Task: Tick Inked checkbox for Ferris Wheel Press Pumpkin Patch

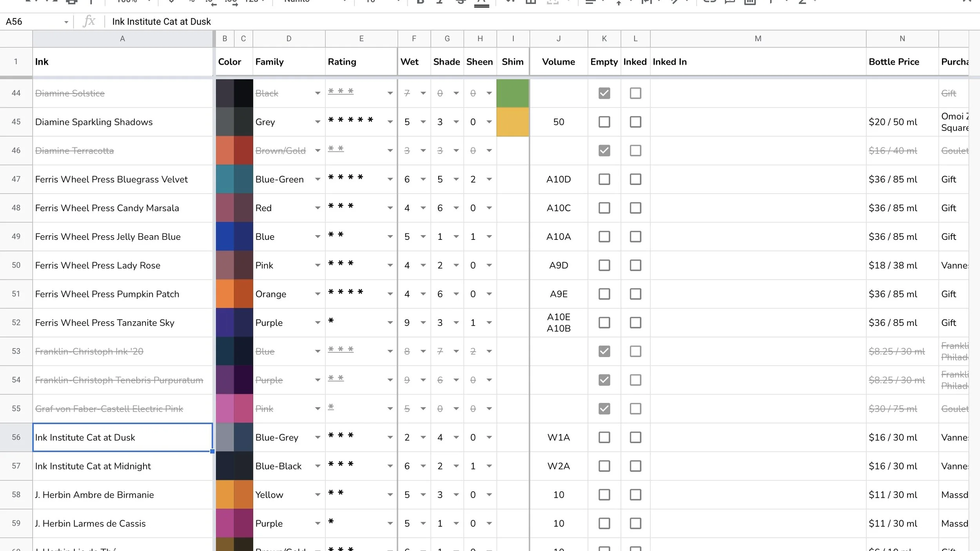Action: tap(635, 294)
